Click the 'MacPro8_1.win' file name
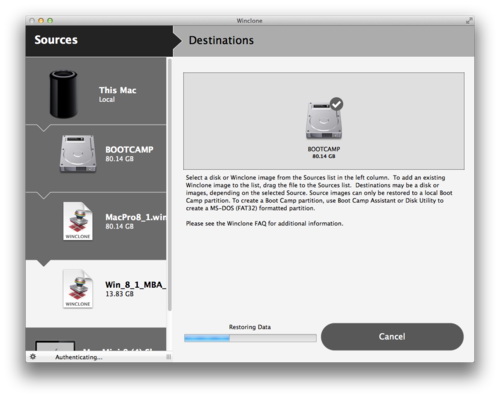500x398 pixels. [136, 217]
